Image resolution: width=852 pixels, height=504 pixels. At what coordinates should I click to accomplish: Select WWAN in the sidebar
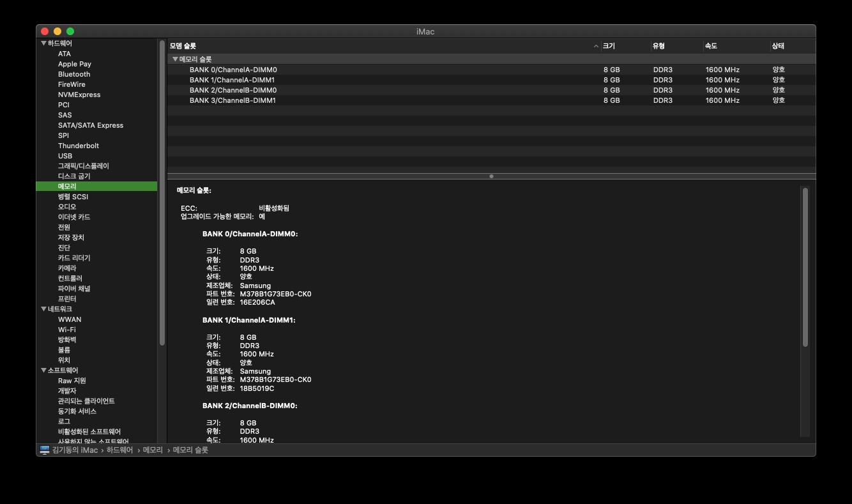pos(70,319)
